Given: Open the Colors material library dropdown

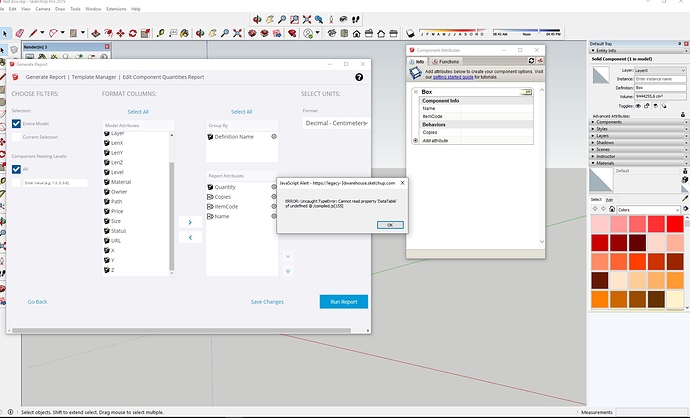Looking at the screenshot, I should click(x=649, y=209).
